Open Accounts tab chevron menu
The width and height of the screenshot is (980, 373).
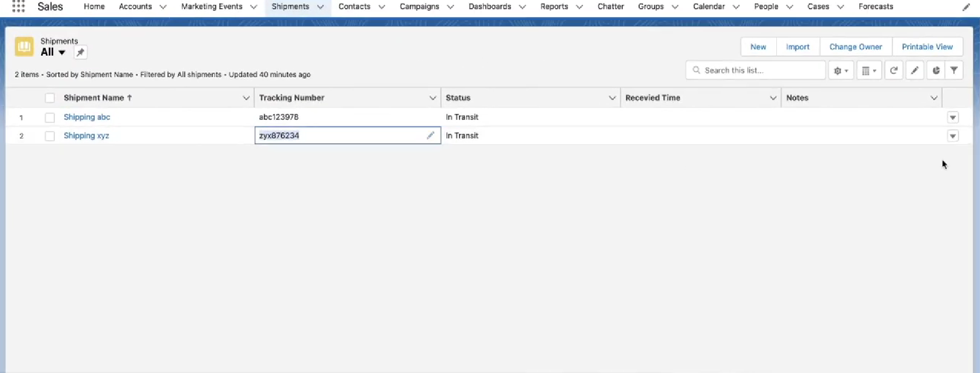coord(163,7)
